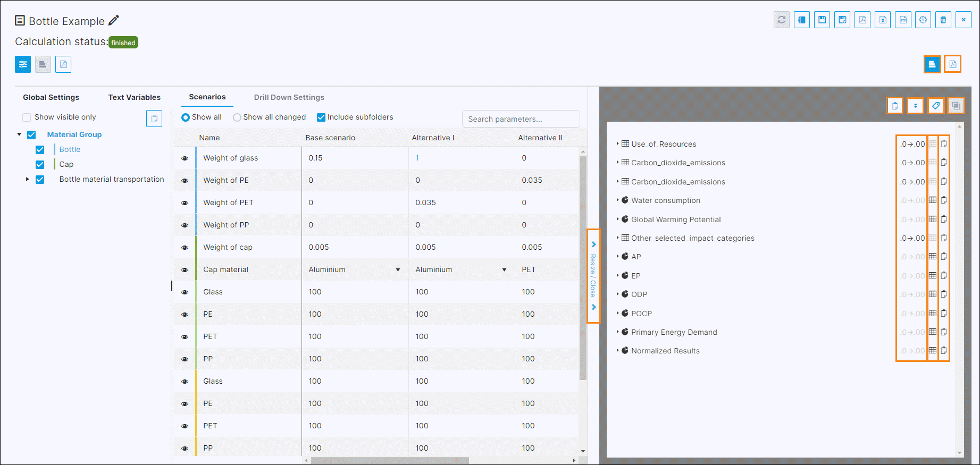Select the Show all changed radio button

237,117
